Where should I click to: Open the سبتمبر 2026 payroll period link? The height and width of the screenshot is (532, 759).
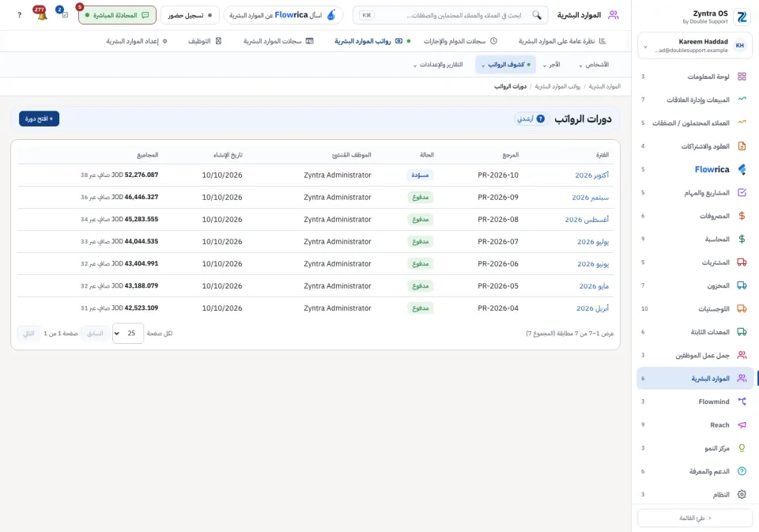(x=590, y=198)
